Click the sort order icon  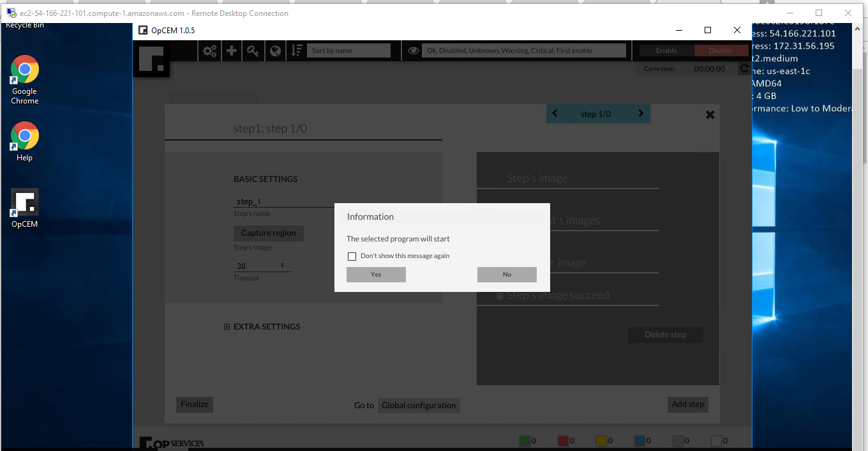pos(297,51)
